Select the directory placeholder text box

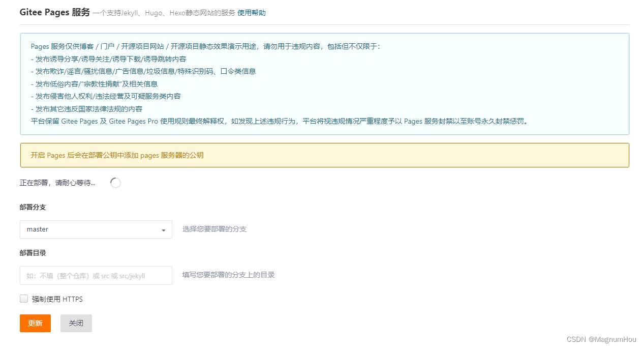point(96,275)
